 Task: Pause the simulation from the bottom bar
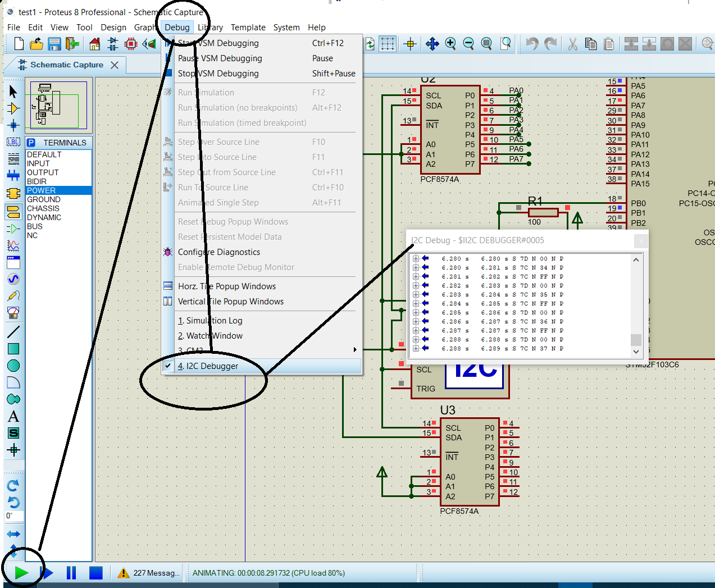71,573
